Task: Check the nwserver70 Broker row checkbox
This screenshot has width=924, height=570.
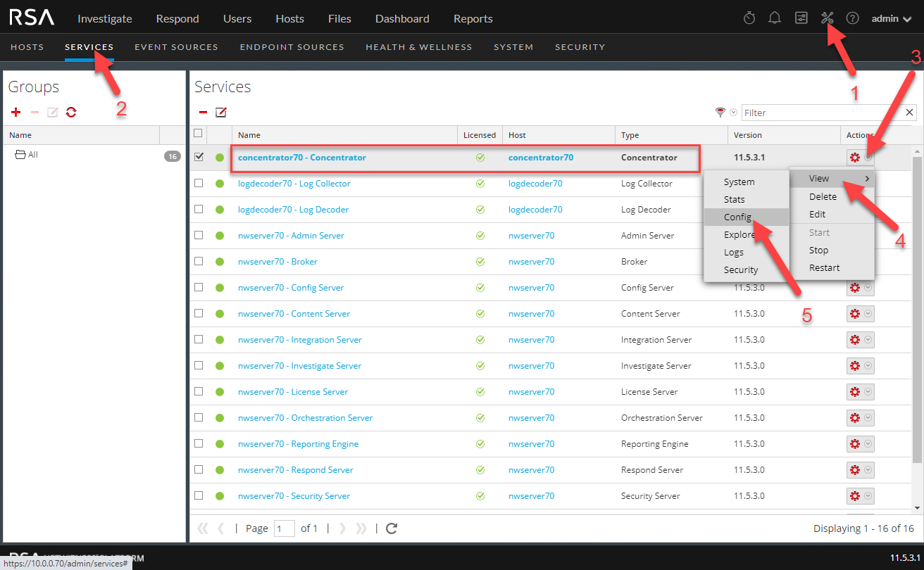Action: [x=199, y=262]
